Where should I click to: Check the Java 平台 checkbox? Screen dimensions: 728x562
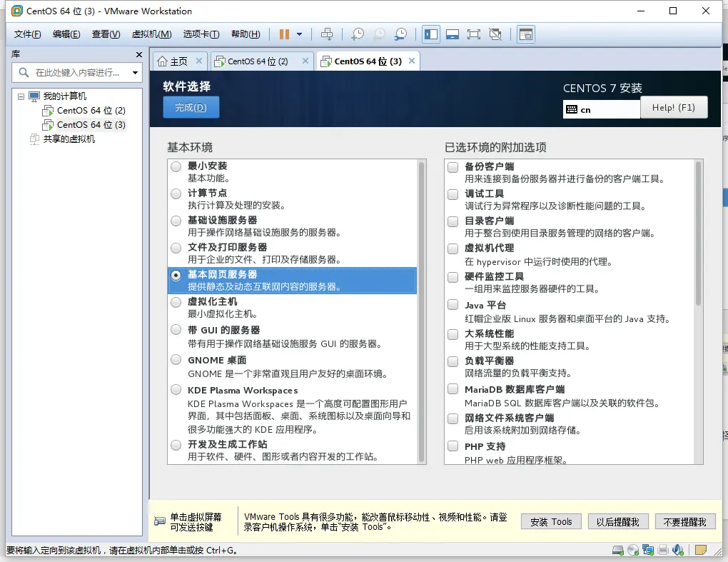(453, 305)
